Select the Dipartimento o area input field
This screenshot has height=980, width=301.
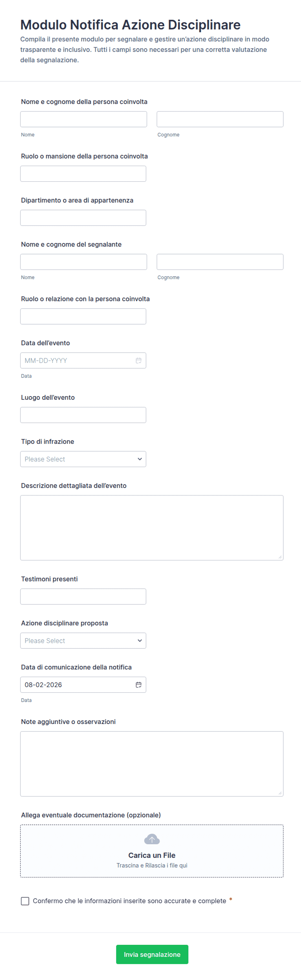83,218
